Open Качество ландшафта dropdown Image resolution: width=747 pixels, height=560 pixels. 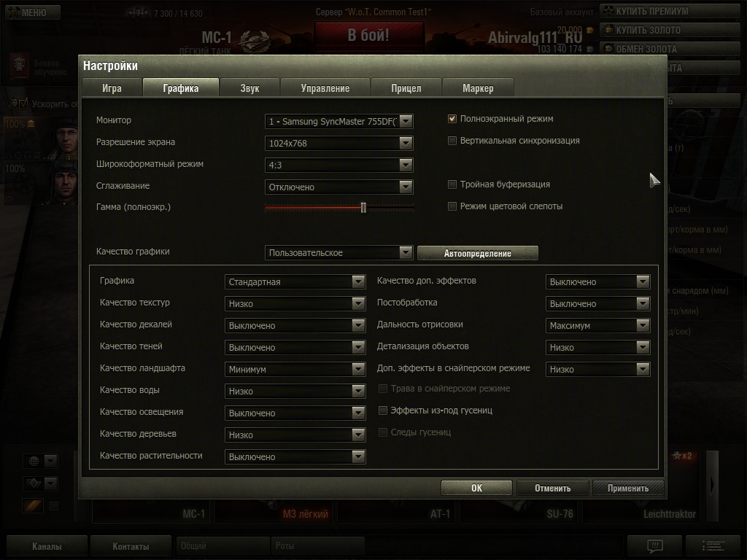pos(295,370)
